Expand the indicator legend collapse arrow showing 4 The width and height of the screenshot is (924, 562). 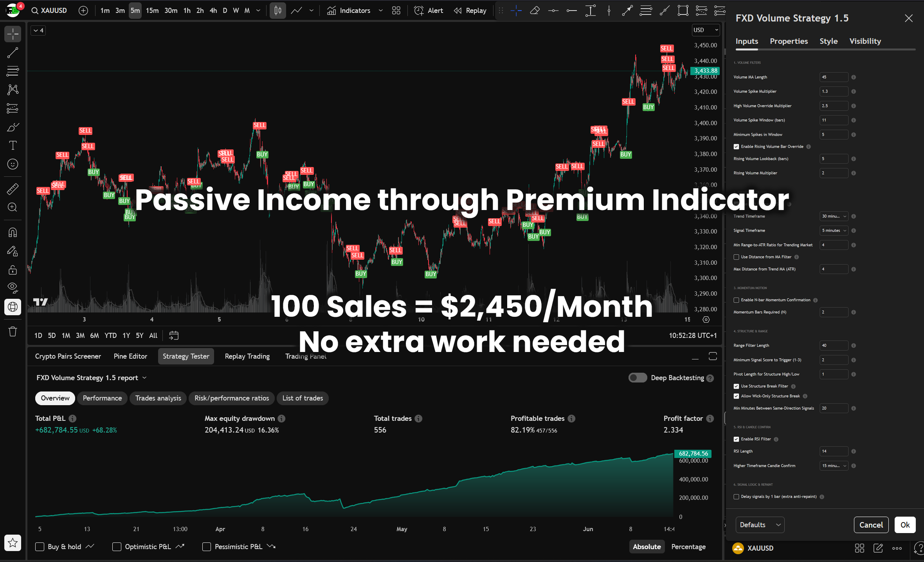(x=38, y=31)
